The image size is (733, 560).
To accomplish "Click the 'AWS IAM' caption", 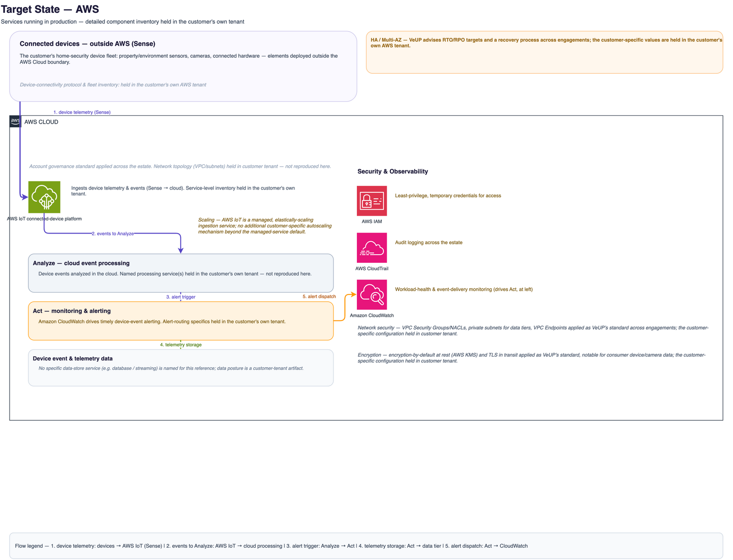I will click(x=372, y=222).
